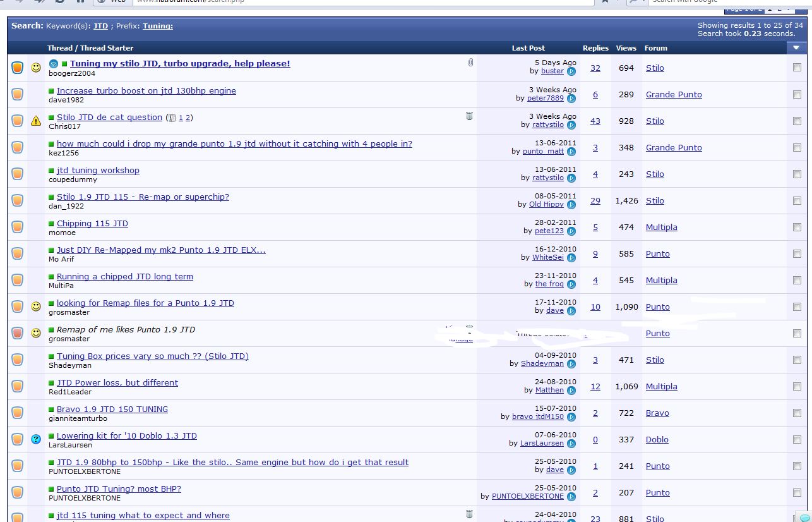The height and width of the screenshot is (522, 812).
Task: Click go-to-last-post arrow next to buster
Action: 571,72
